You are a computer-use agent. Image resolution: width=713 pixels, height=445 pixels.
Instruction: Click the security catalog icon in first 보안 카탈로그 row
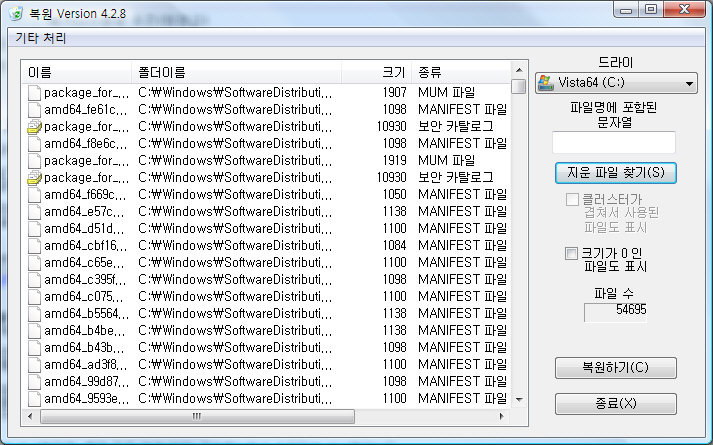[35, 127]
